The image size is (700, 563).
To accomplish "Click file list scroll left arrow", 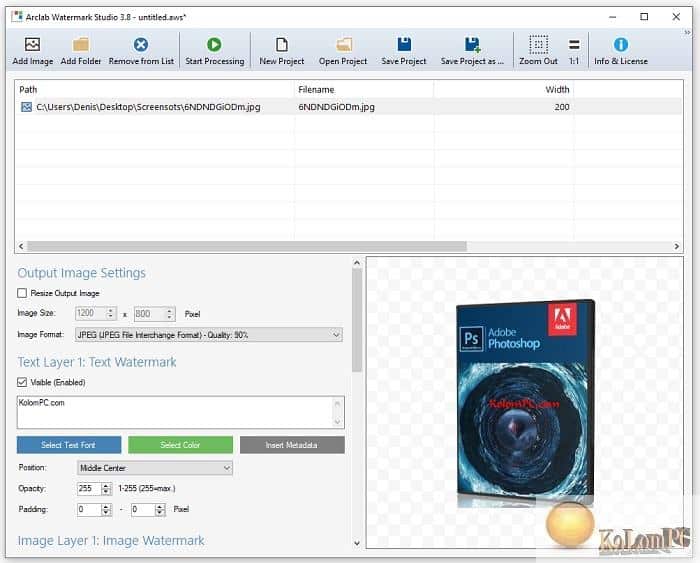I will pos(21,246).
